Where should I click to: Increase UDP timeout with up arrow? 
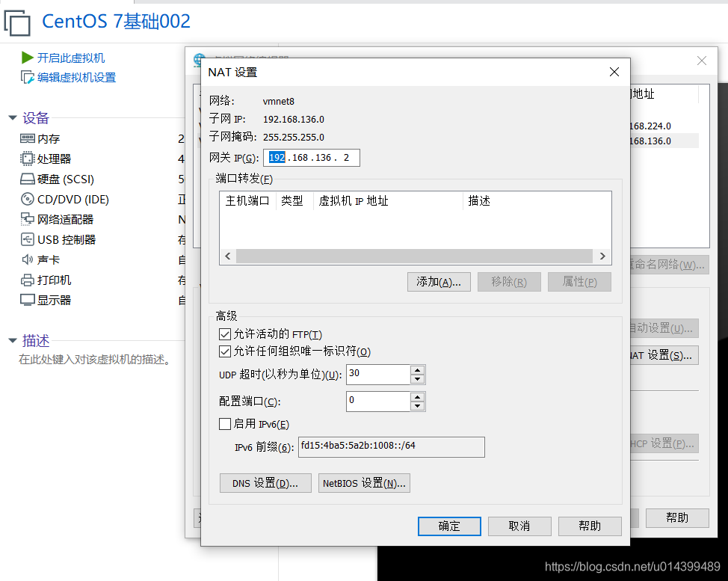(x=417, y=370)
